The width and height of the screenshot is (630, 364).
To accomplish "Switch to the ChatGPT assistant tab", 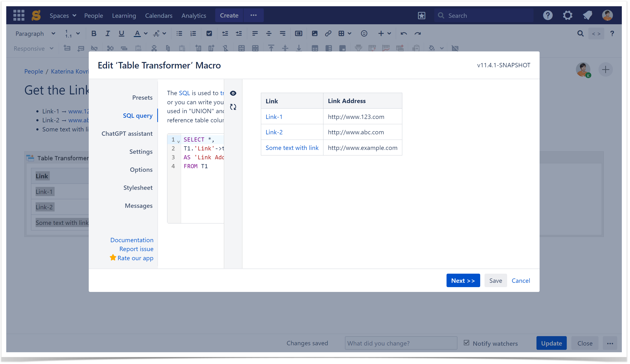I will (x=127, y=134).
